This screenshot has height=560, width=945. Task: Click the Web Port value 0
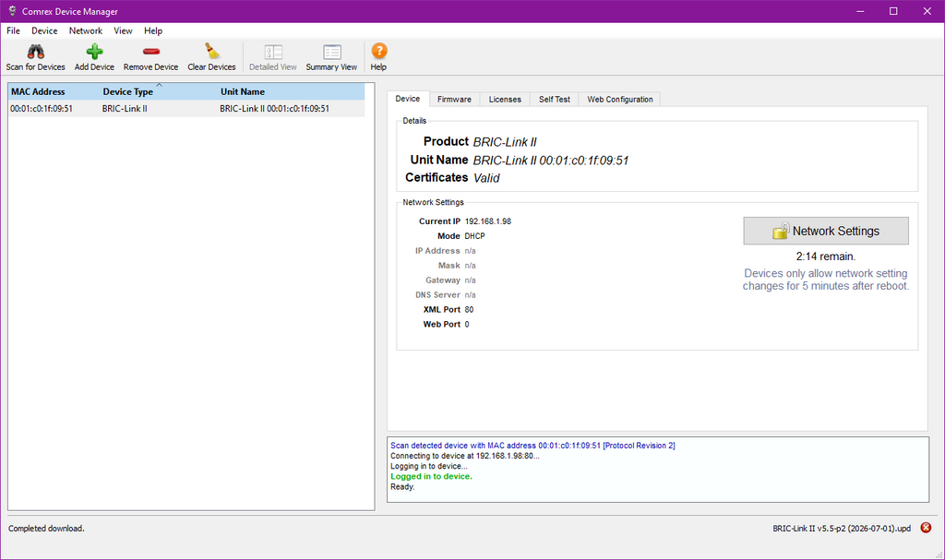[x=467, y=325]
